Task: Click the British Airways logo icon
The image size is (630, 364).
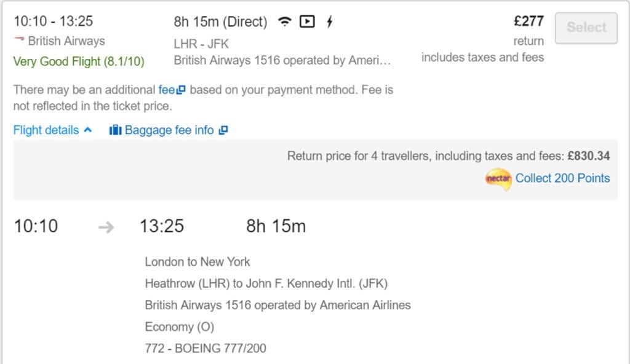Action: [x=19, y=39]
